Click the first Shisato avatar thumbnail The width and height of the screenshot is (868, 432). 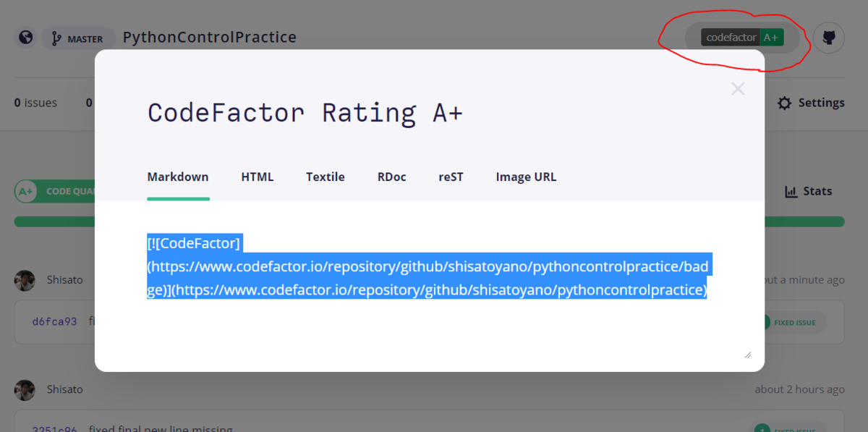point(25,280)
